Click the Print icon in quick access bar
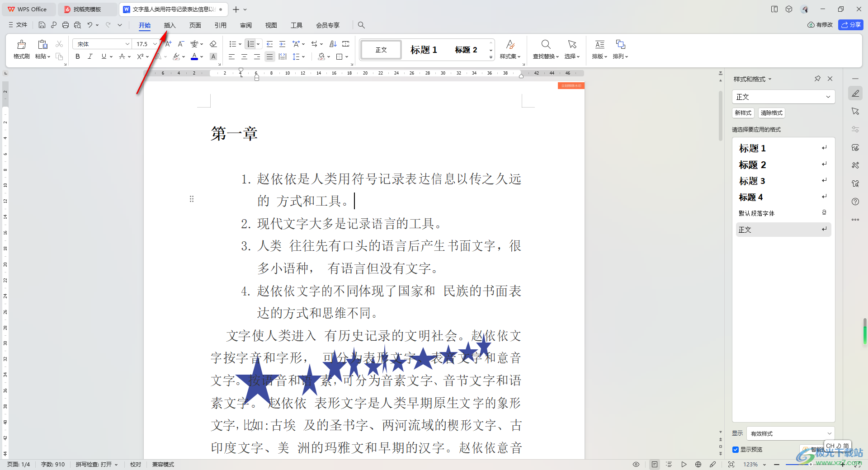Screen dimensions: 868x470 point(66,25)
